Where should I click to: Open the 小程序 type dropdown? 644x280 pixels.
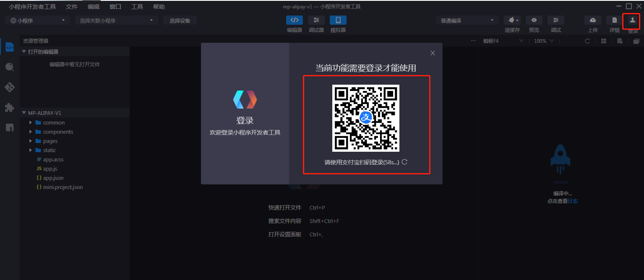click(x=38, y=20)
